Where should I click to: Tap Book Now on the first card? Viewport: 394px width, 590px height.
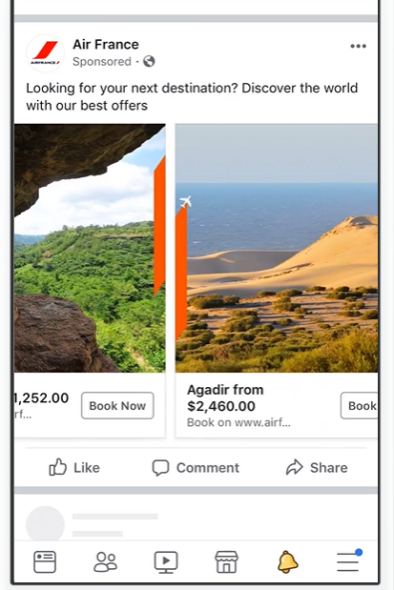tap(117, 406)
